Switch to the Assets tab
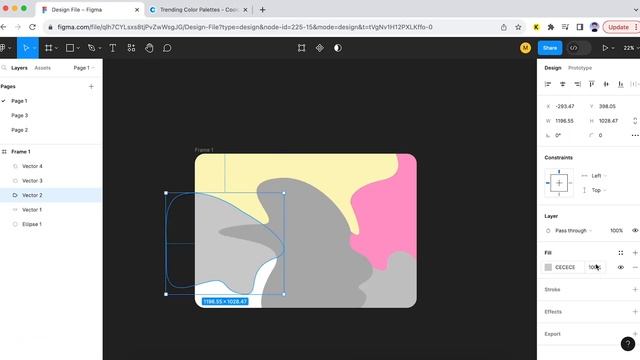Screen dimensions: 640x360 click(42, 68)
